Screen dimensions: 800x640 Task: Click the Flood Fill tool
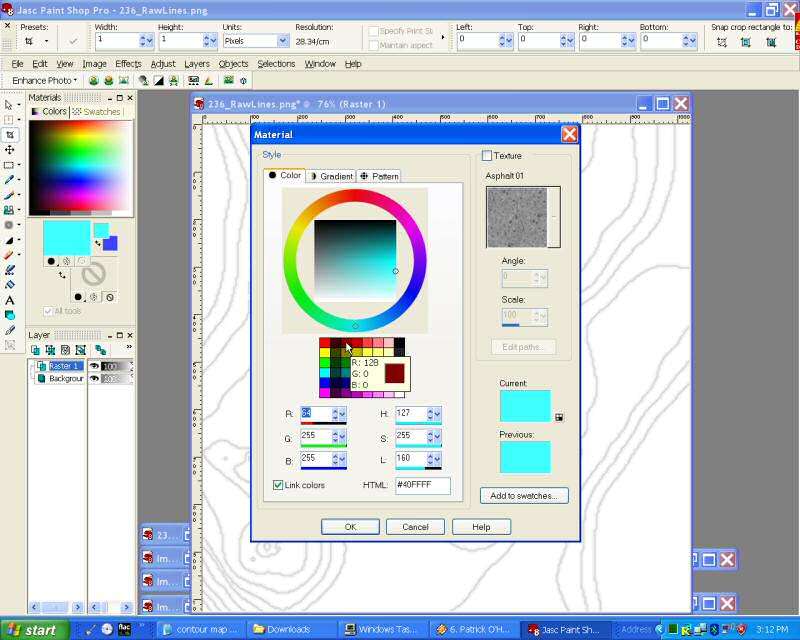[x=10, y=315]
